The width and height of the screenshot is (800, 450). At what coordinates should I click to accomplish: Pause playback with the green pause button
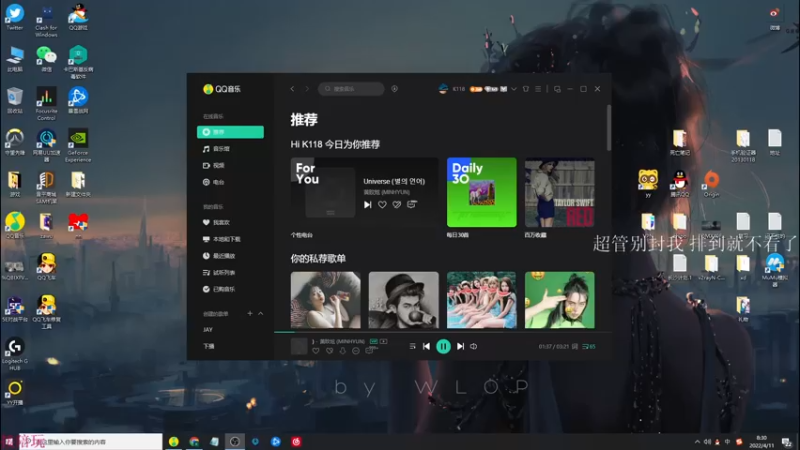(x=443, y=346)
